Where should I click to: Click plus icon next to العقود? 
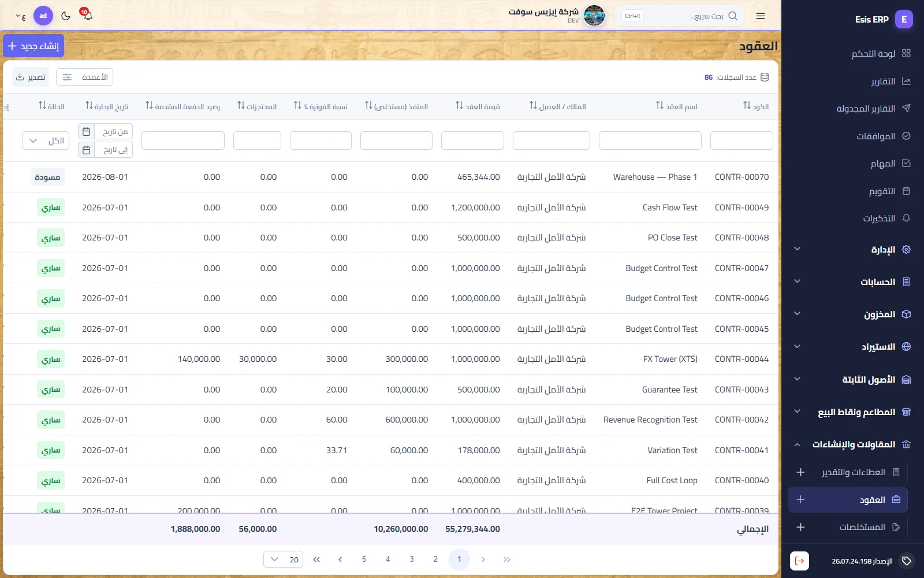click(x=800, y=499)
